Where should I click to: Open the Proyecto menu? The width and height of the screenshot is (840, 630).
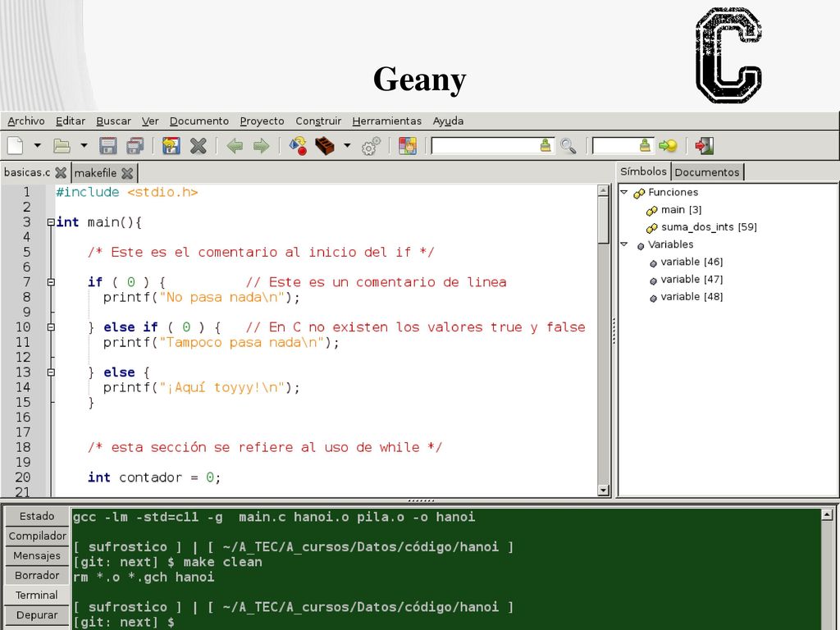pyautogui.click(x=262, y=121)
